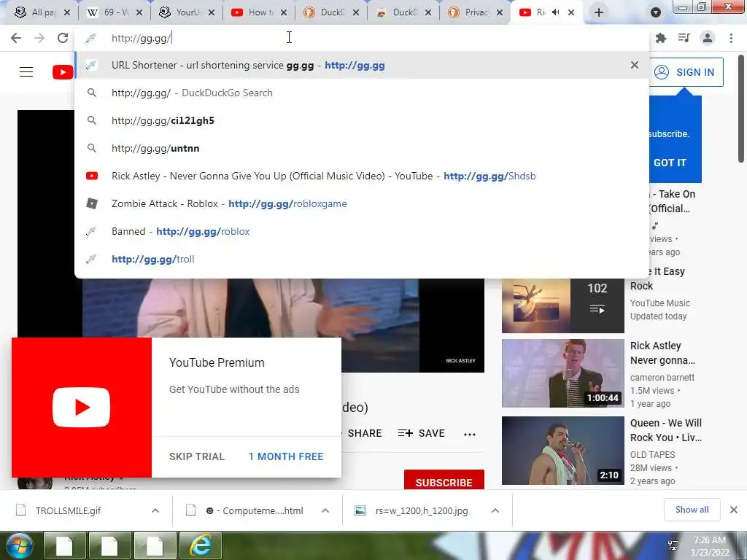Image resolution: width=747 pixels, height=560 pixels.
Task: Expand options for TROLLSMILE.gif download
Action: [x=155, y=510]
